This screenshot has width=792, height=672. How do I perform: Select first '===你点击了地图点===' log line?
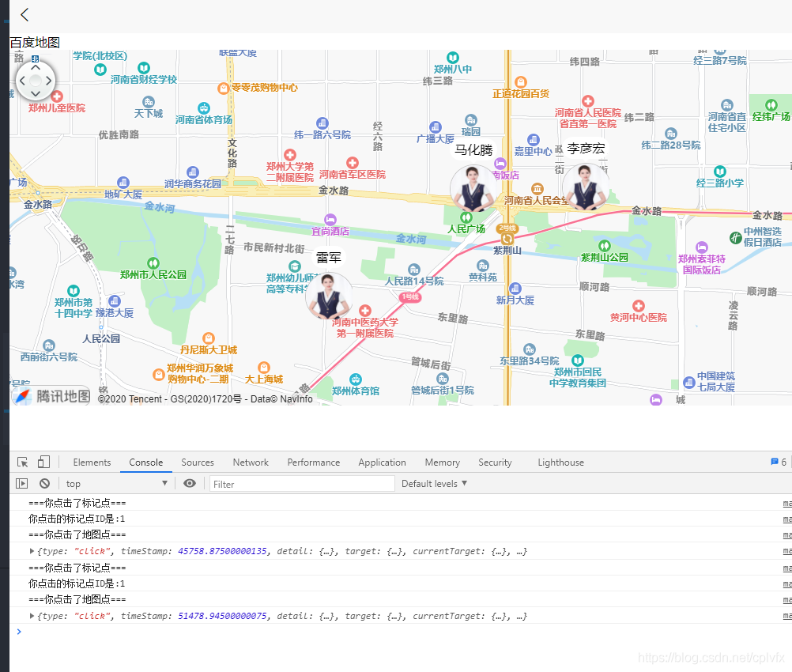coord(77,534)
